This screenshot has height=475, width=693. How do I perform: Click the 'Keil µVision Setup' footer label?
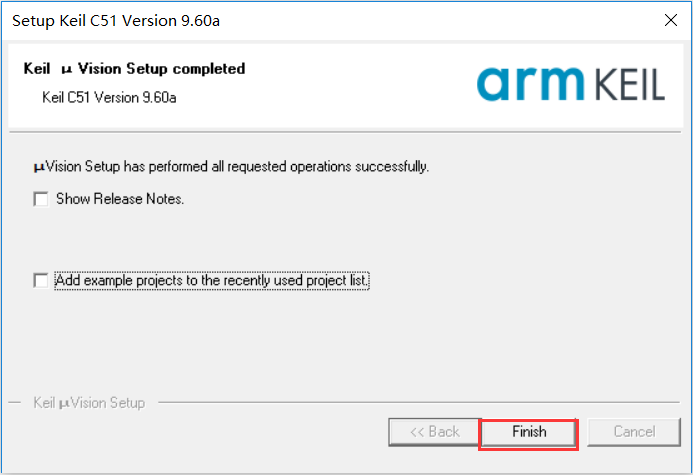89,403
